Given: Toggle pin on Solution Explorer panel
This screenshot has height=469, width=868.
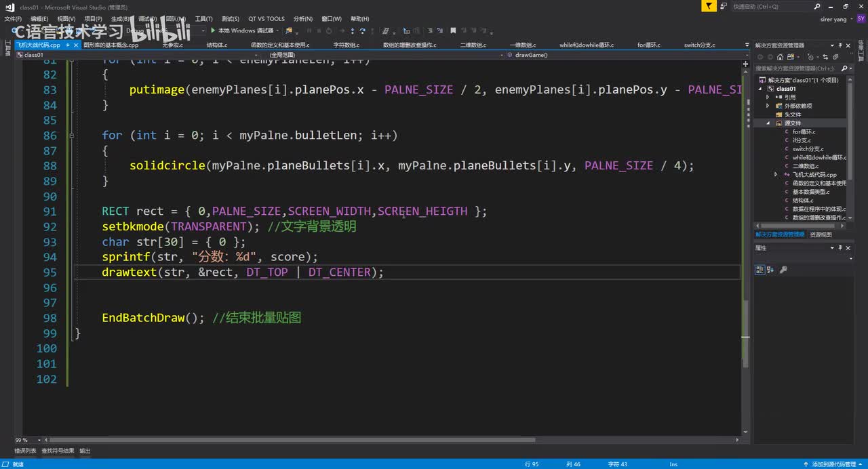Looking at the screenshot, I should point(841,45).
